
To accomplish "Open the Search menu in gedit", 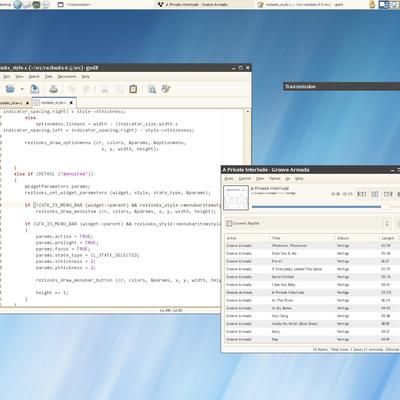I will [34, 77].
